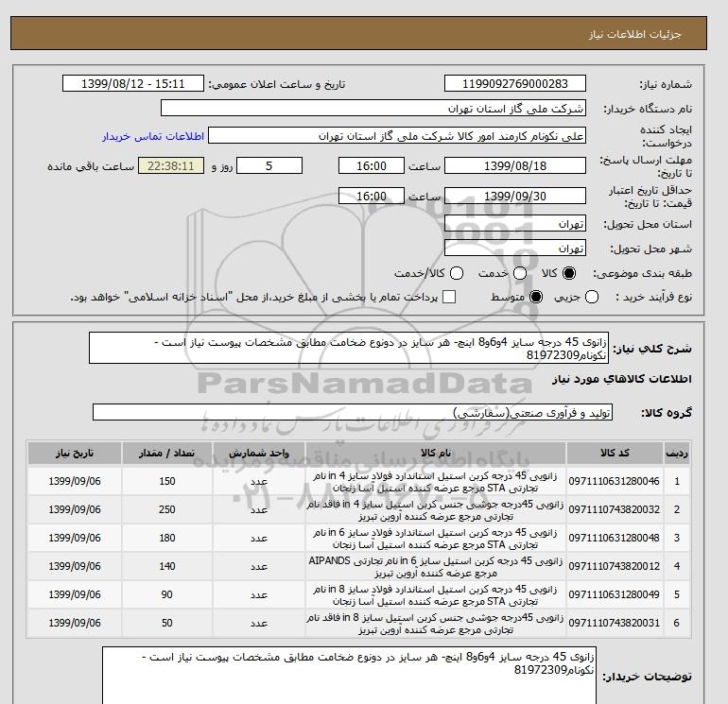
Task: Select the خدمت radio button
Action: tap(520, 273)
